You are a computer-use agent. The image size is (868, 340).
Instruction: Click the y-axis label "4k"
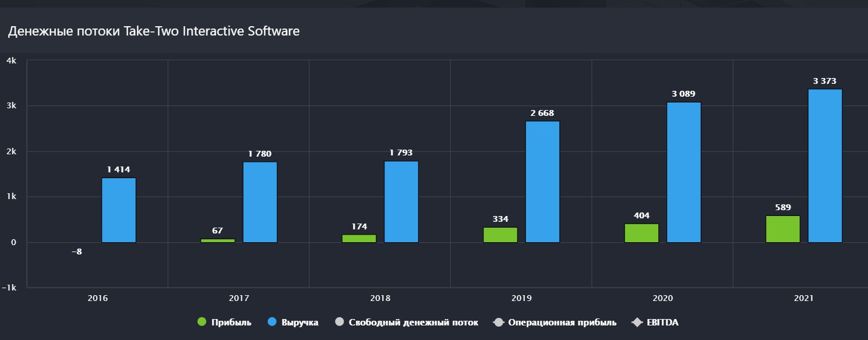11,61
